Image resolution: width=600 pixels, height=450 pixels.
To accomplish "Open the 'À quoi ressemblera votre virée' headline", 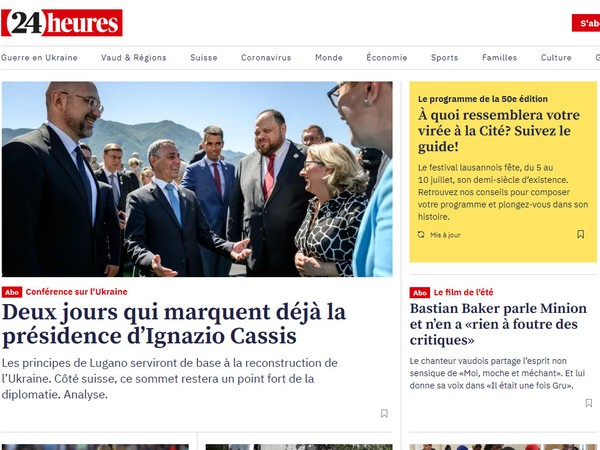I will point(499,131).
